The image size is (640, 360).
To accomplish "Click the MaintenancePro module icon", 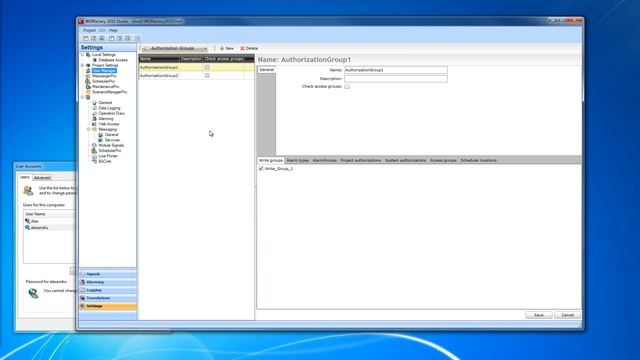I will [x=88, y=87].
